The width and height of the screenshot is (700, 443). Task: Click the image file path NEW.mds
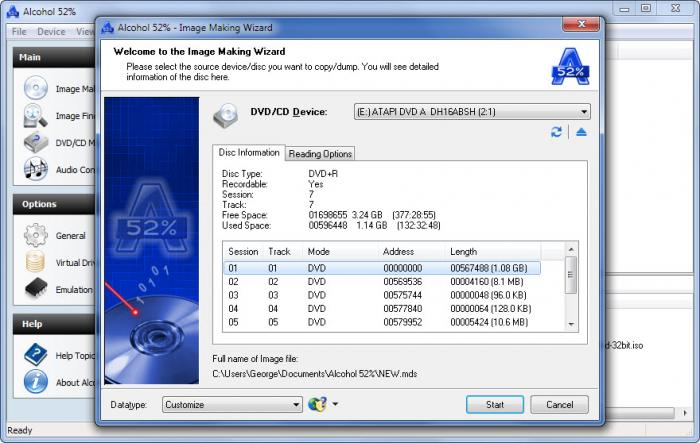tap(315, 374)
